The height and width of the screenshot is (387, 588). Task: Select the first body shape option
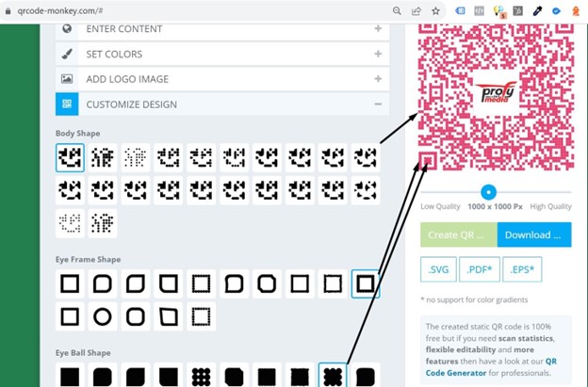[x=70, y=157]
